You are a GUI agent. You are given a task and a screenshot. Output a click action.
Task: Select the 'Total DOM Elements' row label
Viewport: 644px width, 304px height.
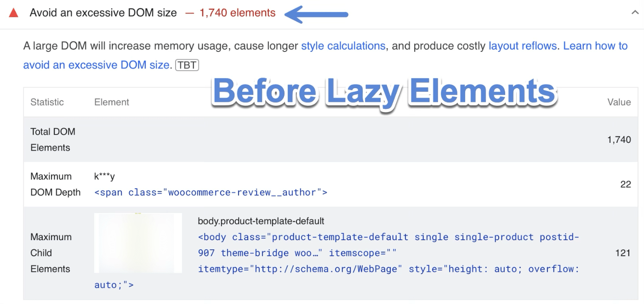pos(52,140)
